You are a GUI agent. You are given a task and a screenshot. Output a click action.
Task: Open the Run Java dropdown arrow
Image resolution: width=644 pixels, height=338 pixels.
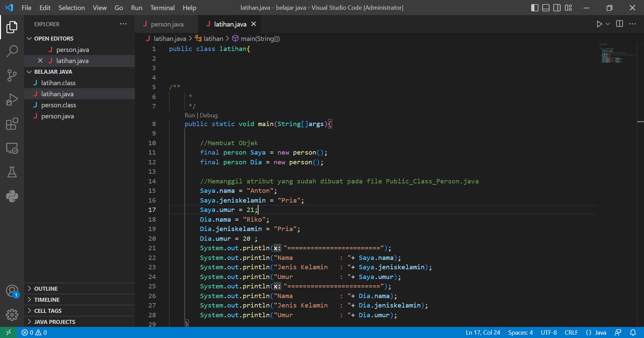click(x=607, y=24)
